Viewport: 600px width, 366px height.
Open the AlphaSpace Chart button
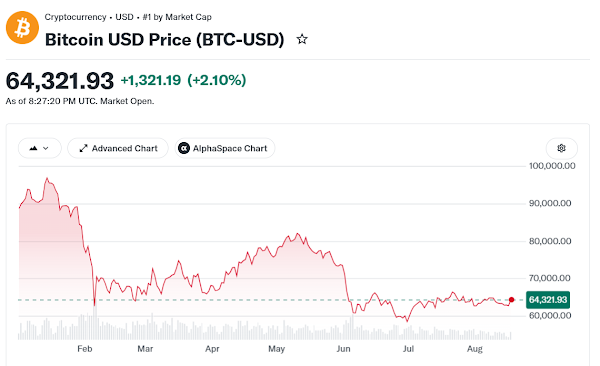(225, 148)
